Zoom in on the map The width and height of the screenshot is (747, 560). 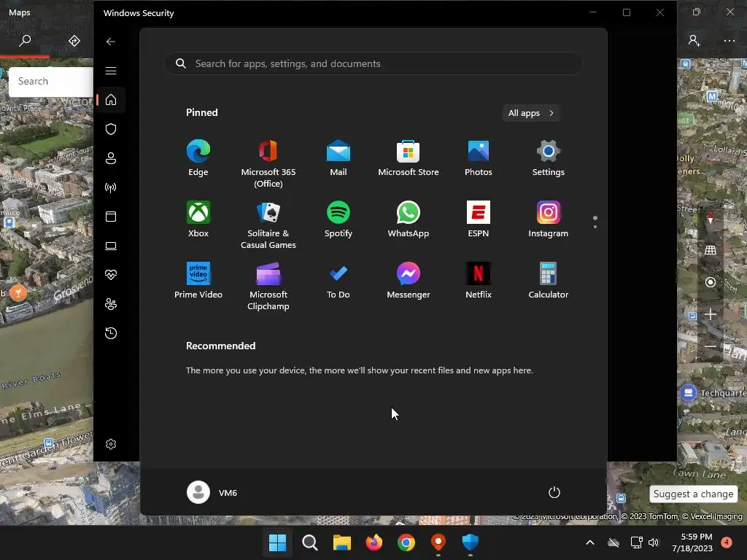[711, 314]
